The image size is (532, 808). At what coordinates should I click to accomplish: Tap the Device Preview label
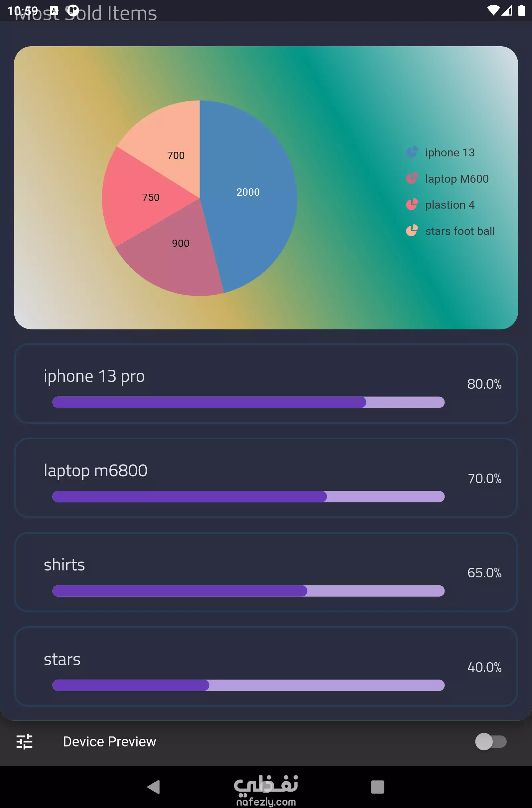click(x=110, y=741)
